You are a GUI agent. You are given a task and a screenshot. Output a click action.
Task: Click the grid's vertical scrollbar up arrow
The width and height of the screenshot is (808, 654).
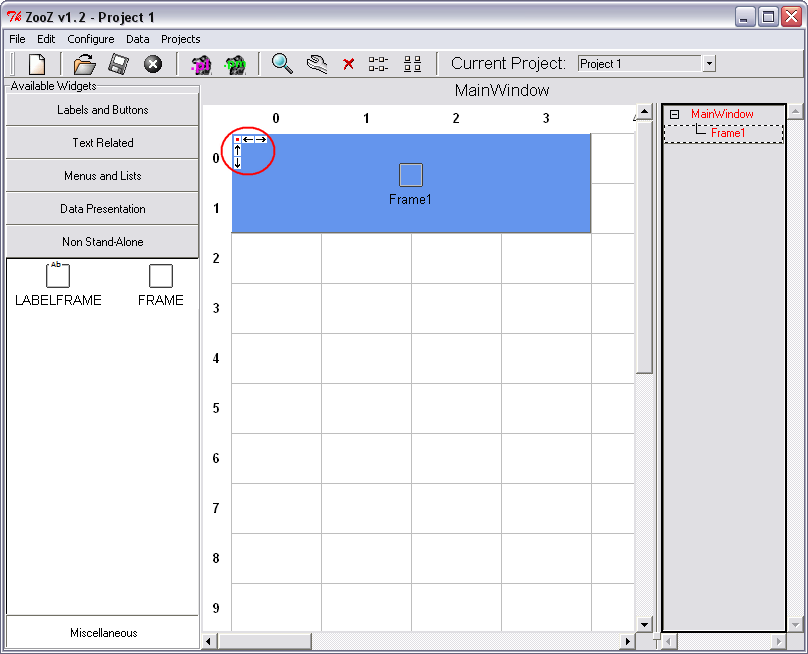(644, 111)
